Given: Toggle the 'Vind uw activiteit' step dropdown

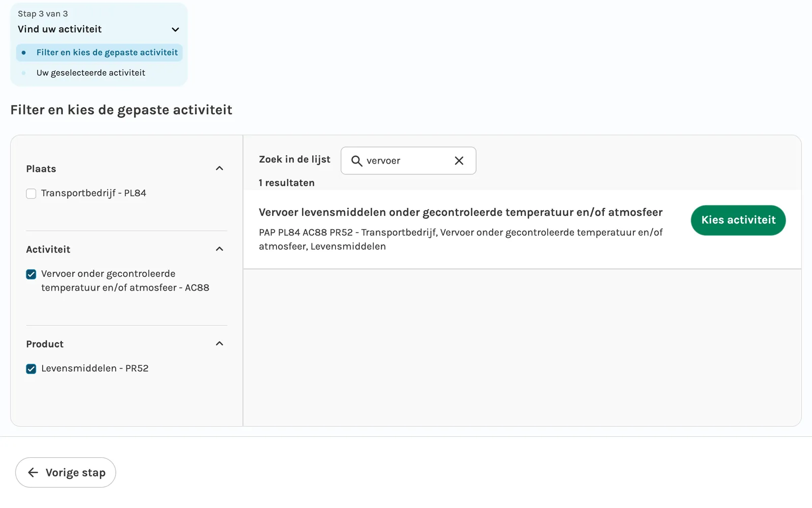Looking at the screenshot, I should click(x=175, y=29).
